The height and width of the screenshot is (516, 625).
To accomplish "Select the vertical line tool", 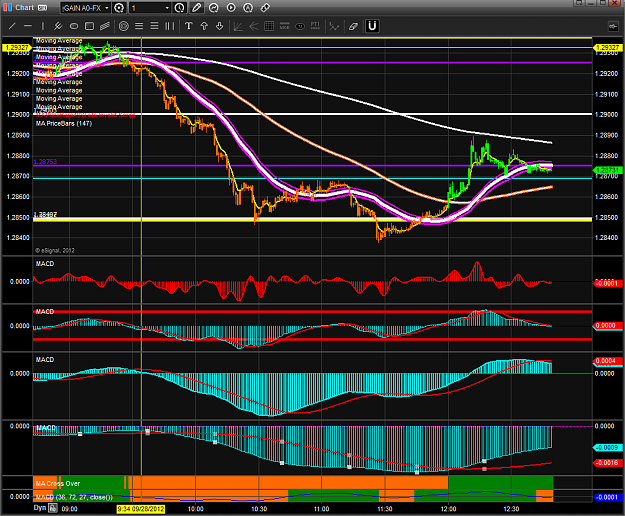I will pyautogui.click(x=43, y=26).
